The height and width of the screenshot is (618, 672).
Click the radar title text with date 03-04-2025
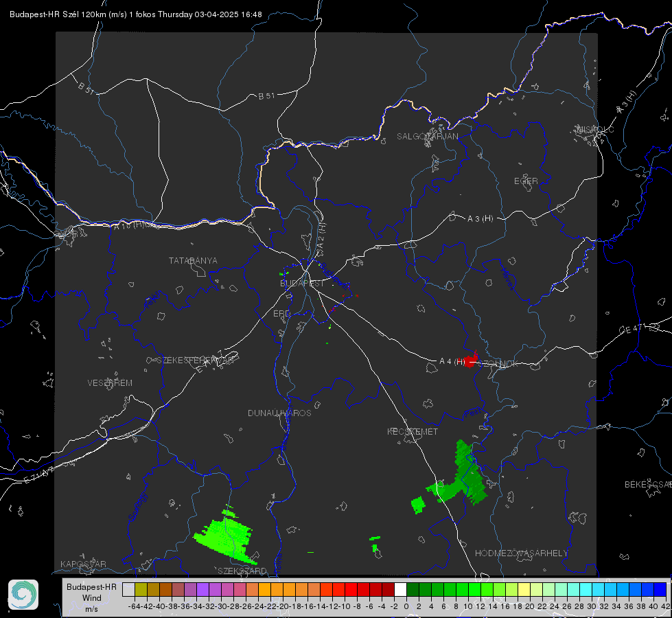coord(135,14)
